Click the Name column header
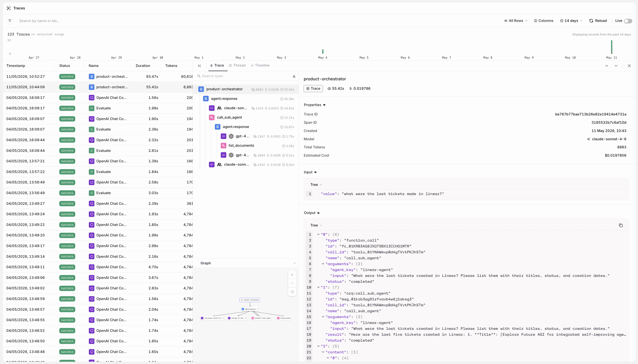Screen dimensions: 638x364 pyautogui.click(x=93, y=66)
